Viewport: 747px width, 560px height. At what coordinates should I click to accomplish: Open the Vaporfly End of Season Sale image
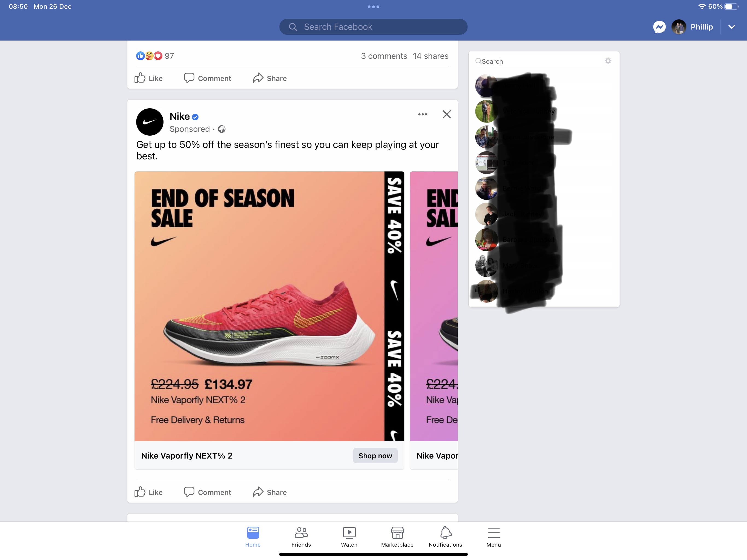tap(269, 306)
